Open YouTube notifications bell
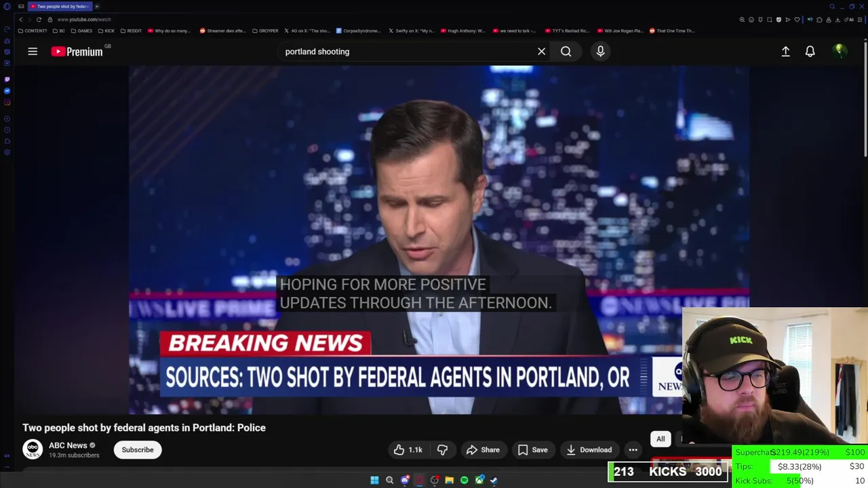 click(x=810, y=52)
